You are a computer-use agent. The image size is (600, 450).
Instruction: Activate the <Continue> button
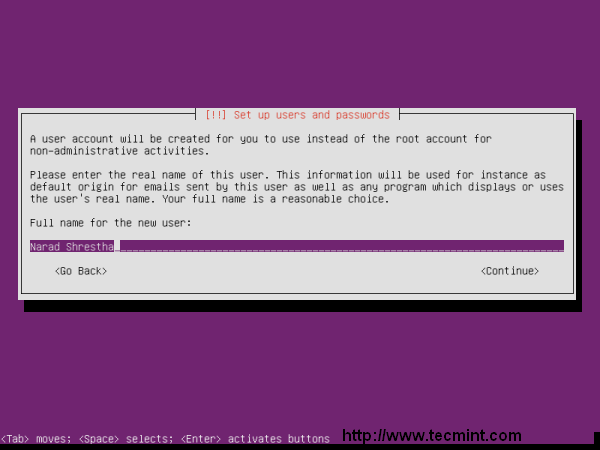click(510, 271)
